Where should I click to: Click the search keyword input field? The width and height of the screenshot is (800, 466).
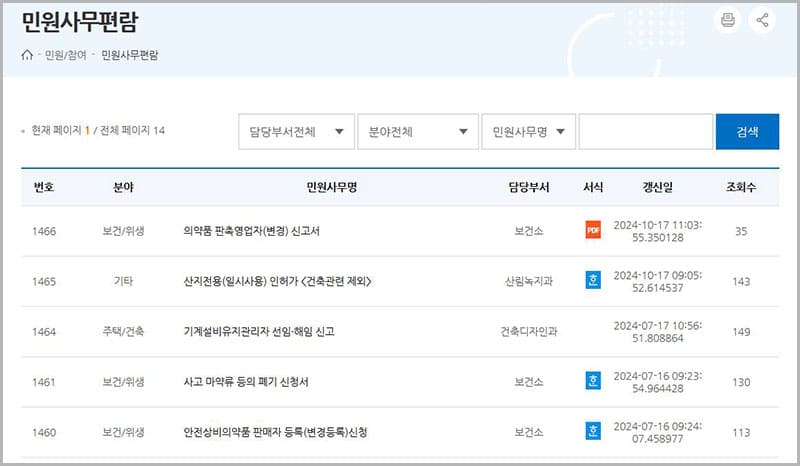point(645,131)
